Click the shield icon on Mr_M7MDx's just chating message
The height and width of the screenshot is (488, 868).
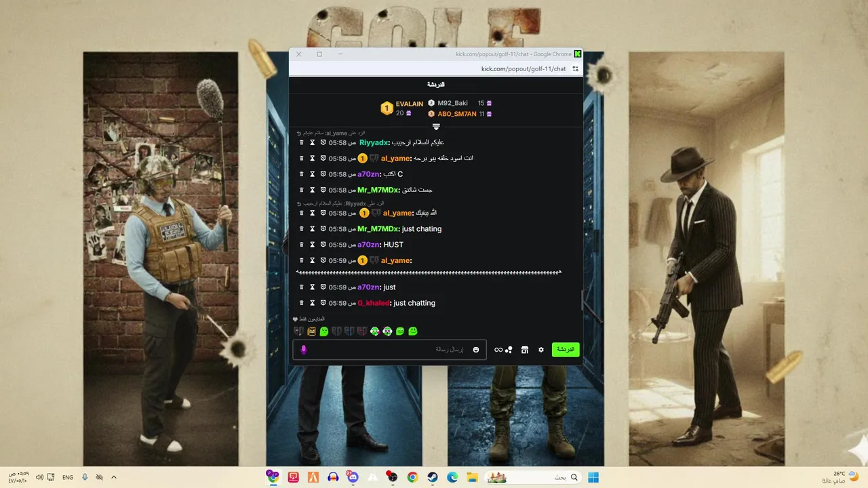coord(323,229)
